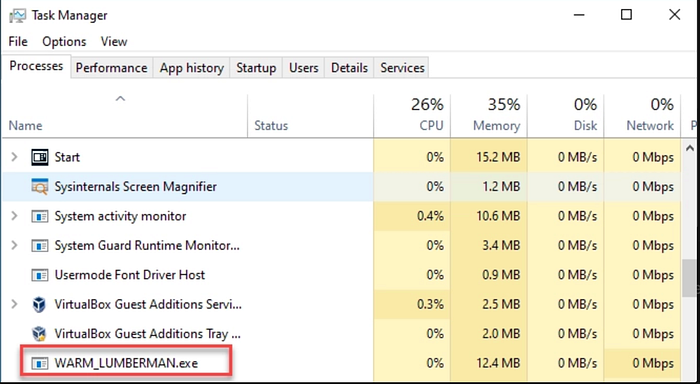Click the Sysinternals Screen Magnifier icon
The height and width of the screenshot is (384, 700).
click(40, 187)
